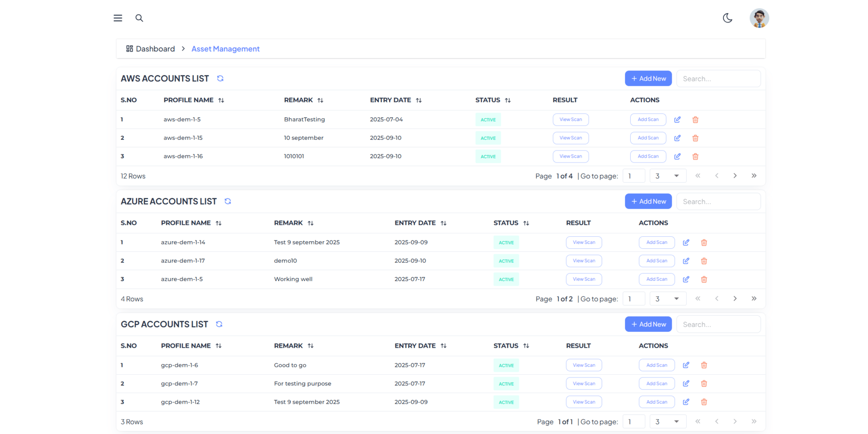Switch to dark mode via moon icon
Screen dimensions: 868x434
pos(728,18)
